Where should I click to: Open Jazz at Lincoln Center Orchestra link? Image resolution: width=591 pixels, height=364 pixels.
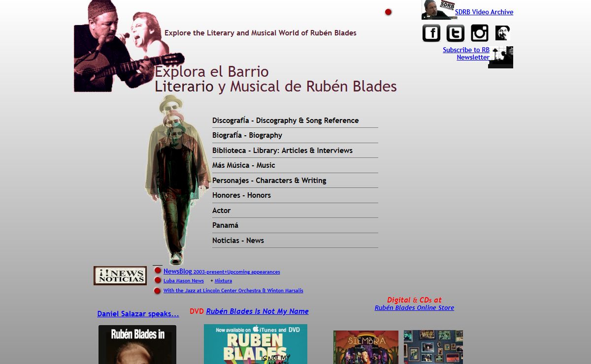pyautogui.click(x=233, y=291)
